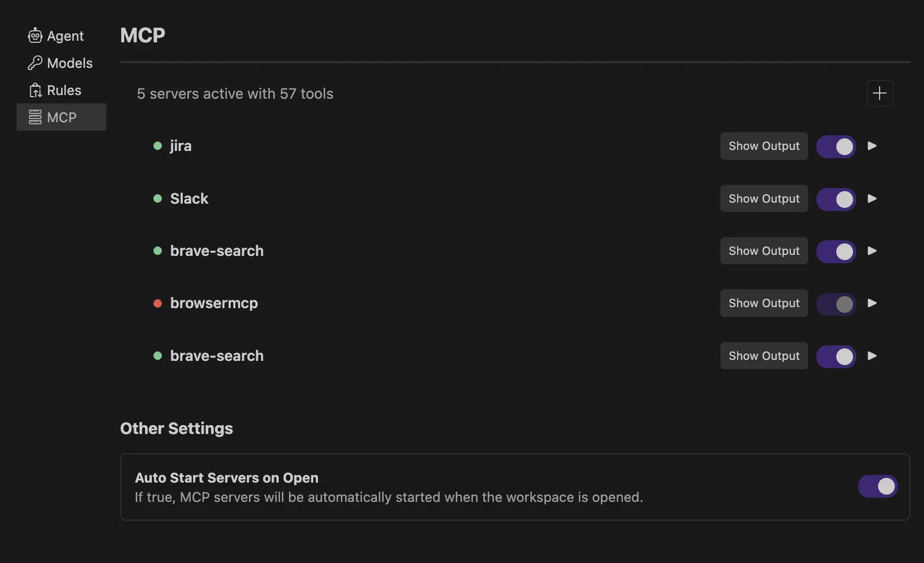Click the Agent robot icon in sidebar
Screen dimensions: 924x563
pos(35,36)
